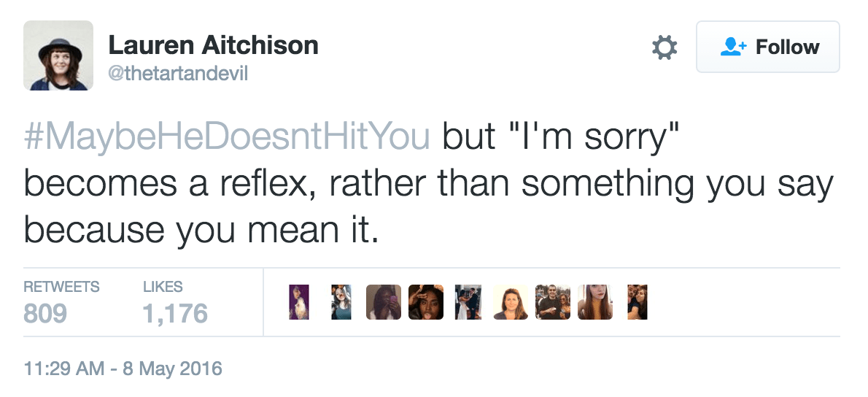The height and width of the screenshot is (397, 868).
Task: Open liker avatar holding pink phone
Action: (383, 302)
